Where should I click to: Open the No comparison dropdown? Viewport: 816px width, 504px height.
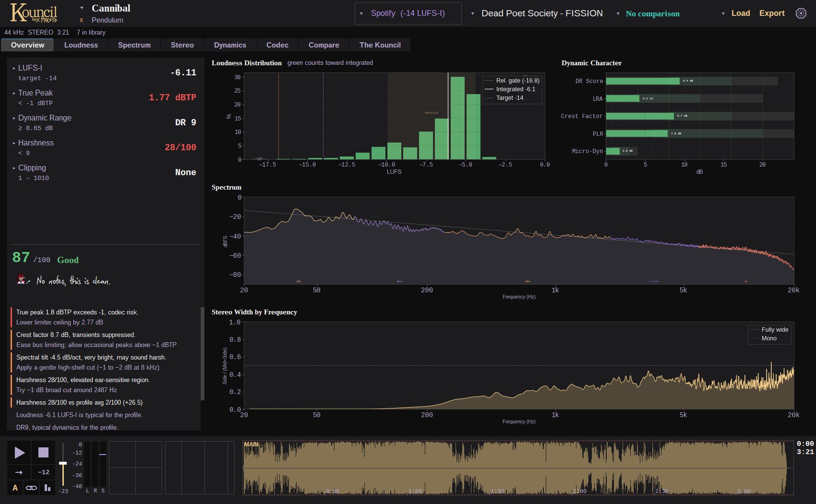pyautogui.click(x=648, y=13)
